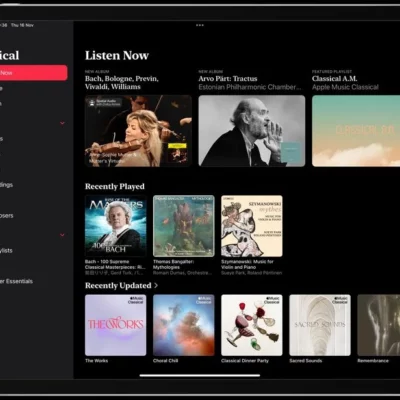Click the 'Thomas Bangalter: Mythologies' title

click(173, 264)
